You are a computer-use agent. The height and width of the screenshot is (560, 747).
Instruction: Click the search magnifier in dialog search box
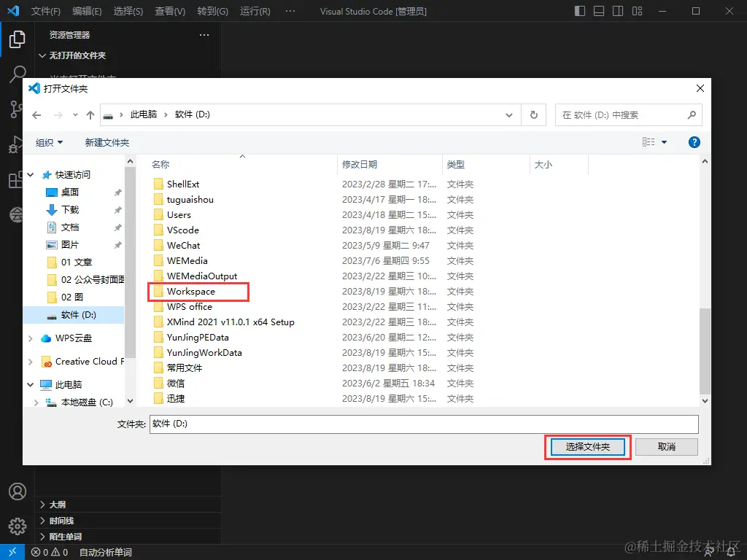(692, 114)
